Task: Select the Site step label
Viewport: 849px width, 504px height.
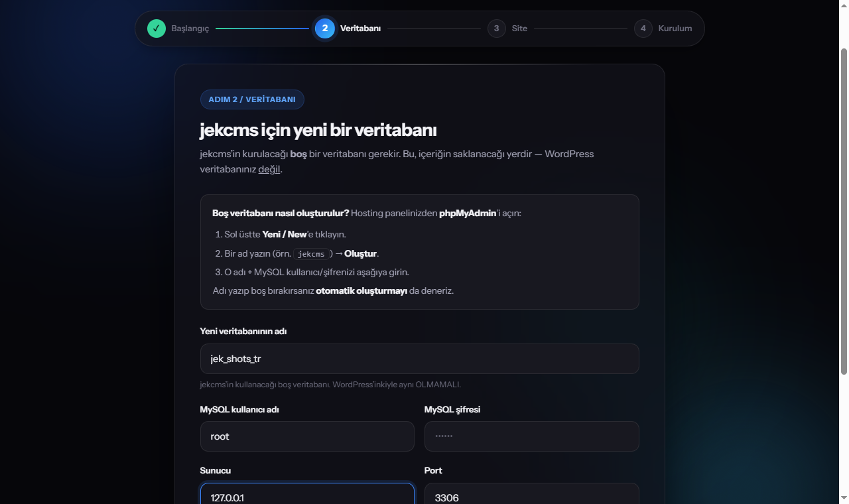Action: tap(519, 29)
